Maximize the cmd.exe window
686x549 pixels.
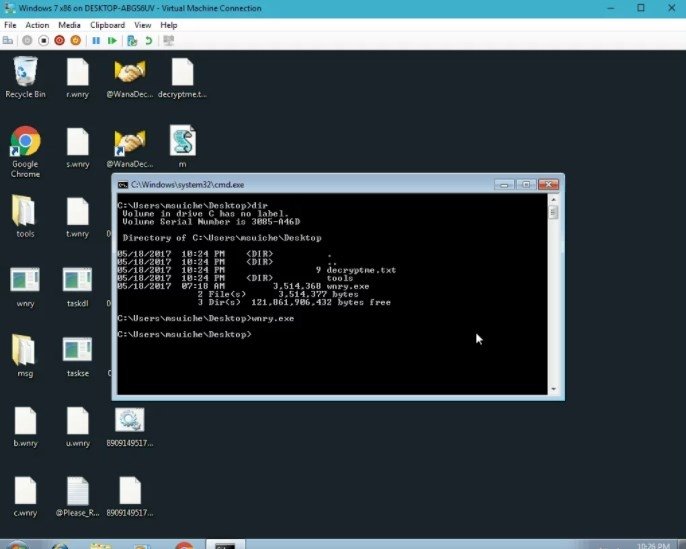click(526, 185)
